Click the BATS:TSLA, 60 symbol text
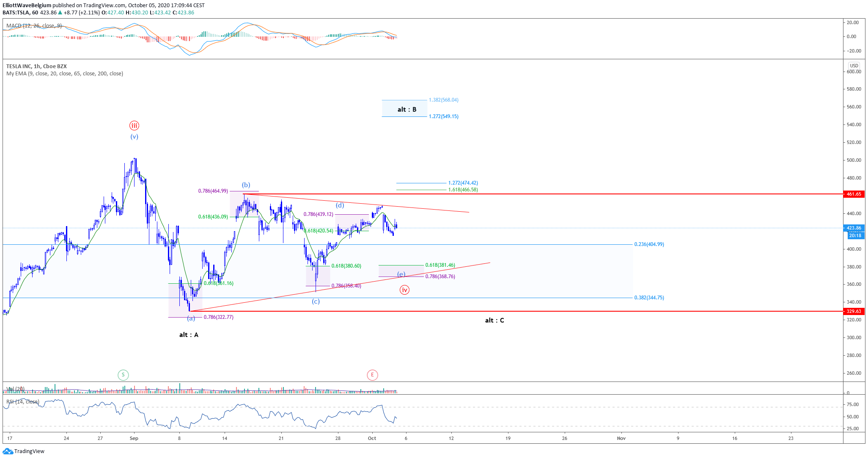868x459 pixels. (x=20, y=13)
